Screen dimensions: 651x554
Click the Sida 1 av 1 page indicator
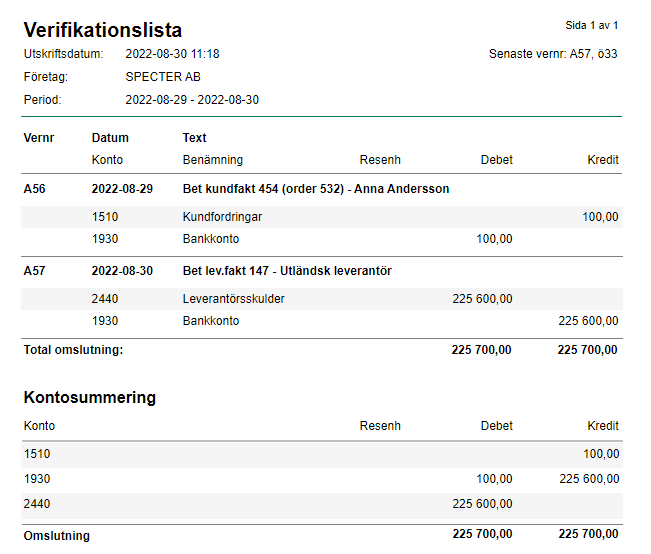592,25
